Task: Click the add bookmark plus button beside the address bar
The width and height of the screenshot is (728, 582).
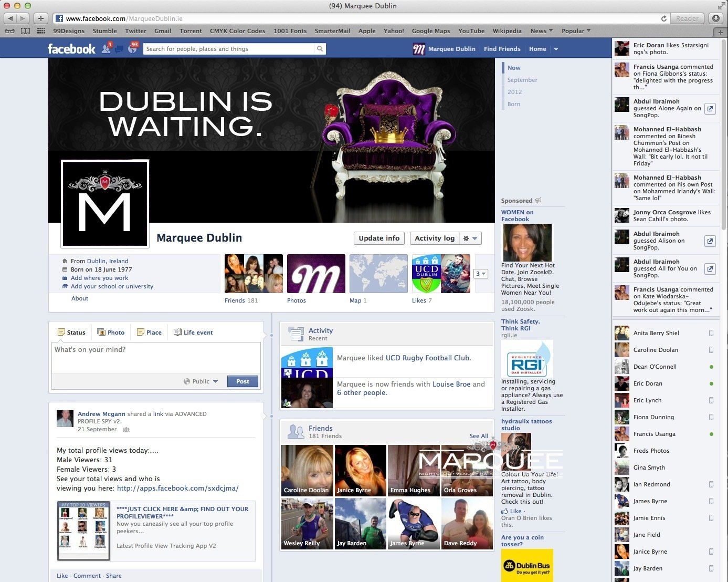Action: click(41, 18)
